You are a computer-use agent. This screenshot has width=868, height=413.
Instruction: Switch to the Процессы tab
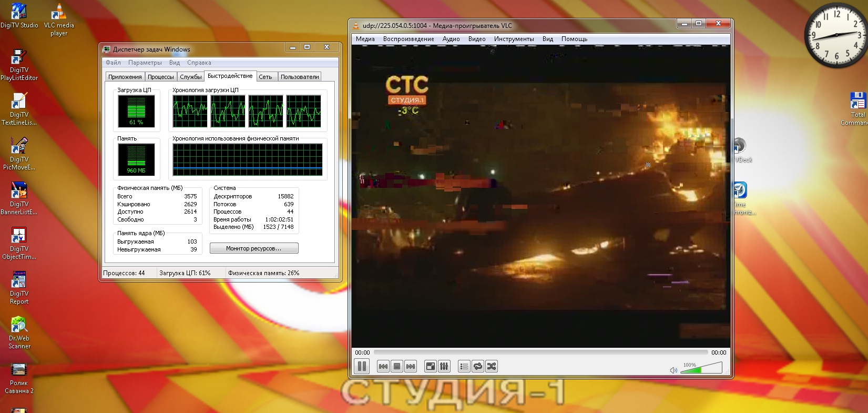(160, 77)
